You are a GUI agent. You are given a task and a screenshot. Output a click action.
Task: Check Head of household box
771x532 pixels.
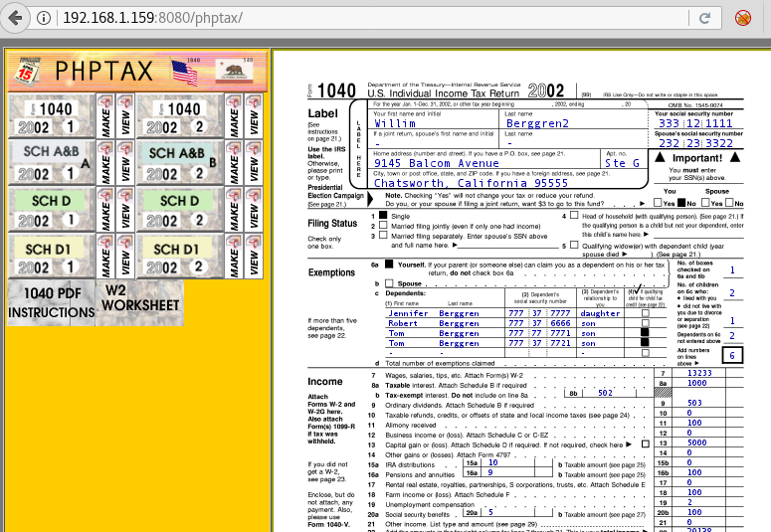pos(574,215)
